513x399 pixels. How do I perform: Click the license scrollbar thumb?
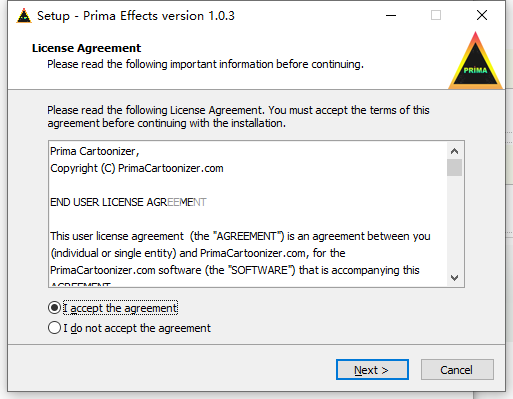click(454, 167)
